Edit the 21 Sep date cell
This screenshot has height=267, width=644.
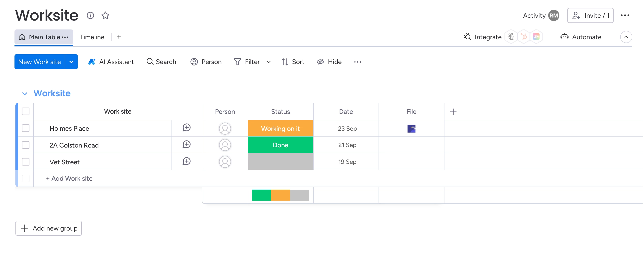pyautogui.click(x=346, y=145)
